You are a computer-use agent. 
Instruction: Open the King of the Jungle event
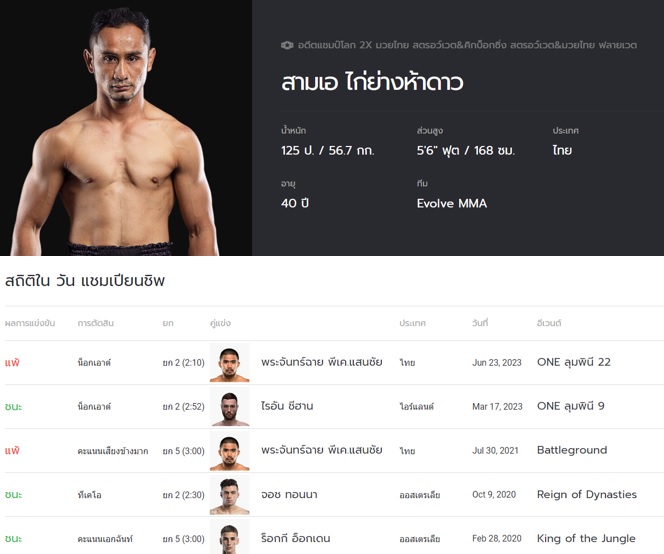tap(586, 538)
